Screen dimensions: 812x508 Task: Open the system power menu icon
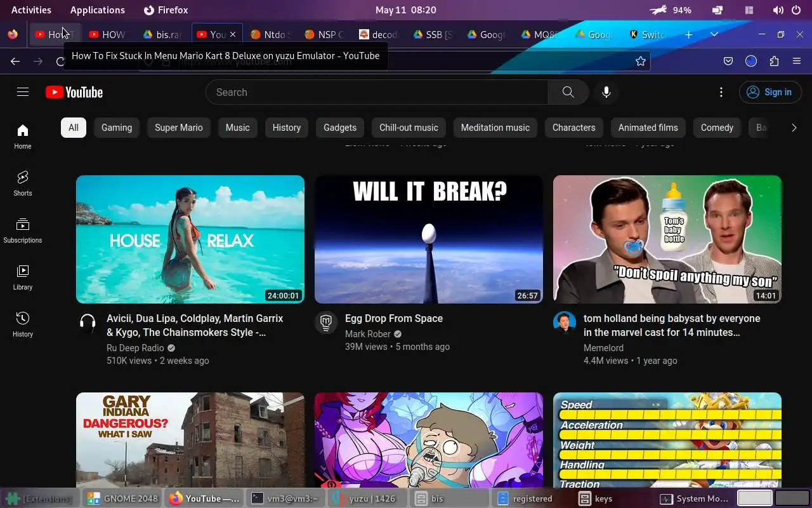796,10
